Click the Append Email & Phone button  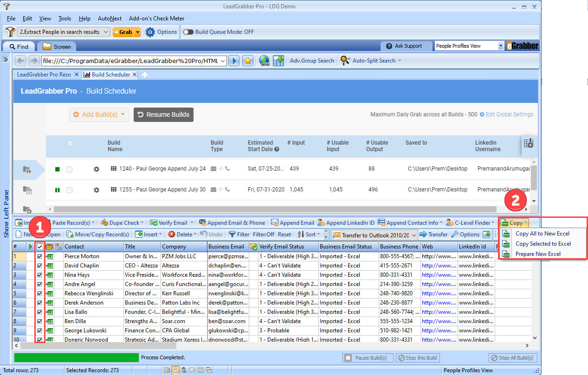(x=232, y=223)
